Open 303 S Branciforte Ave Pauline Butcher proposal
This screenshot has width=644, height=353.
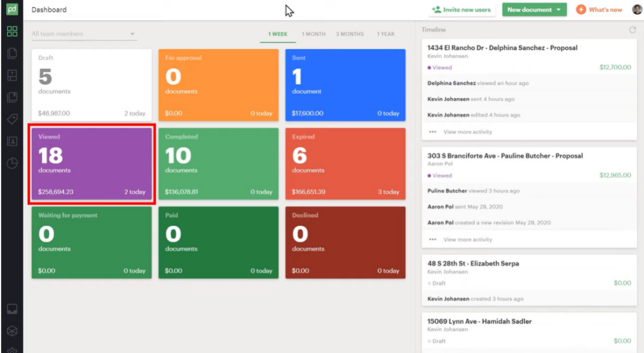coord(505,156)
